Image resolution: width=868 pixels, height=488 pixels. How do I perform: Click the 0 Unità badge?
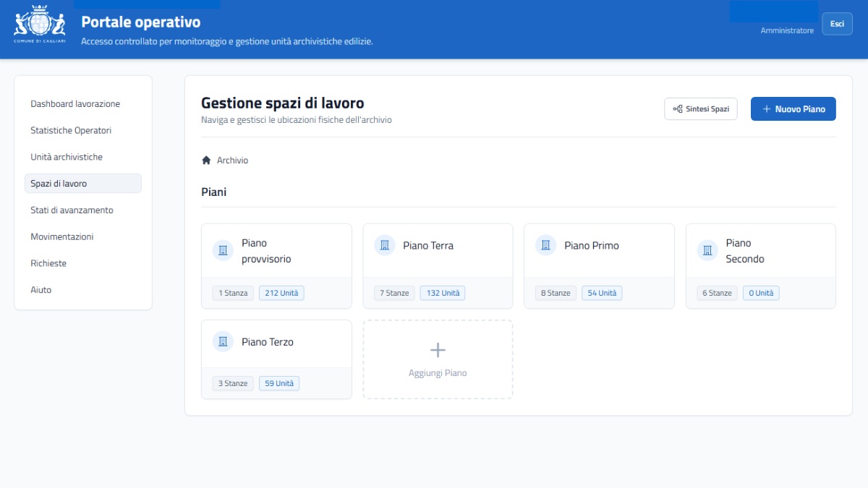pos(761,293)
